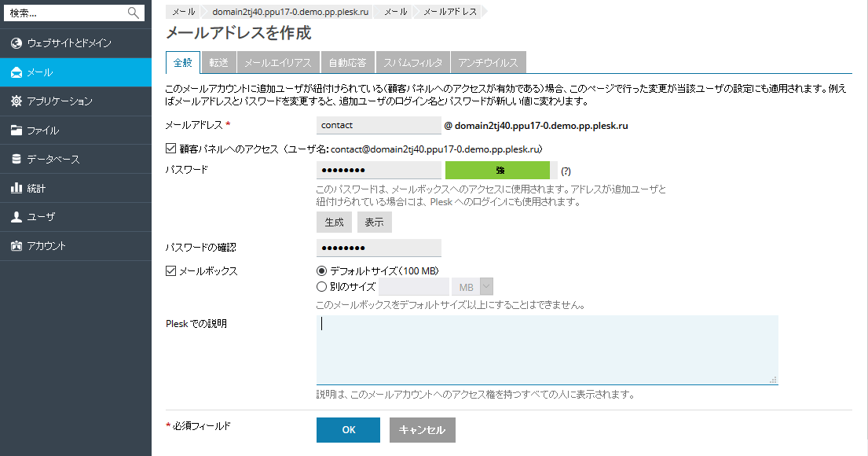Click the Mail envelope sidebar icon
This screenshot has width=868, height=456.
(16, 72)
